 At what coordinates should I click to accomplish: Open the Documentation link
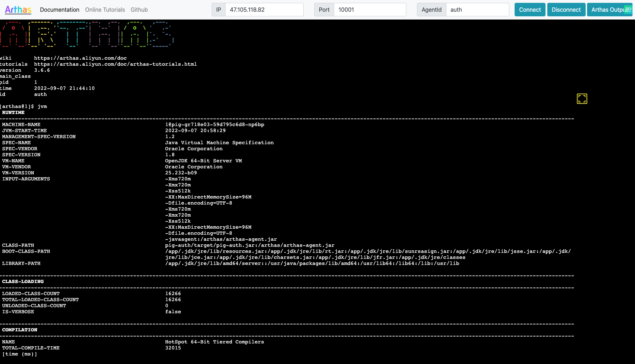(60, 10)
